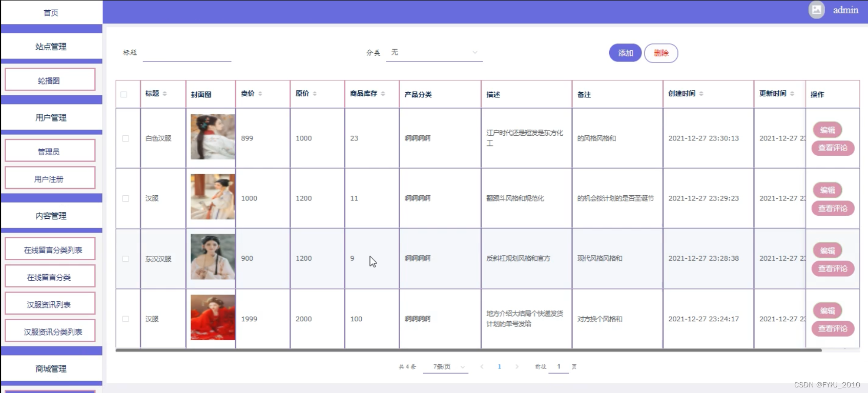Sort table by 原价 column arrows

315,94
